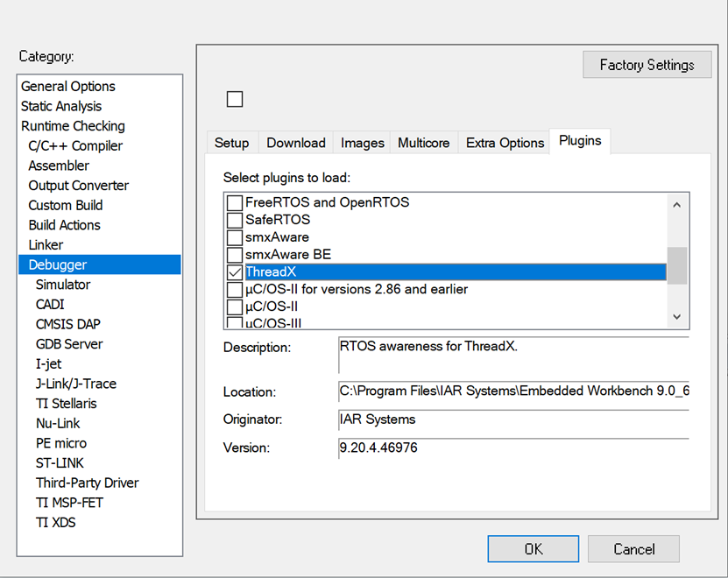Select the Linker category
The image size is (728, 578).
point(46,244)
